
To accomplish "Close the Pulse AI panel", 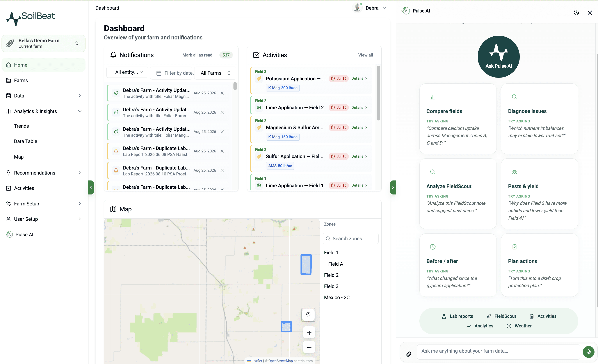I will click(x=589, y=13).
